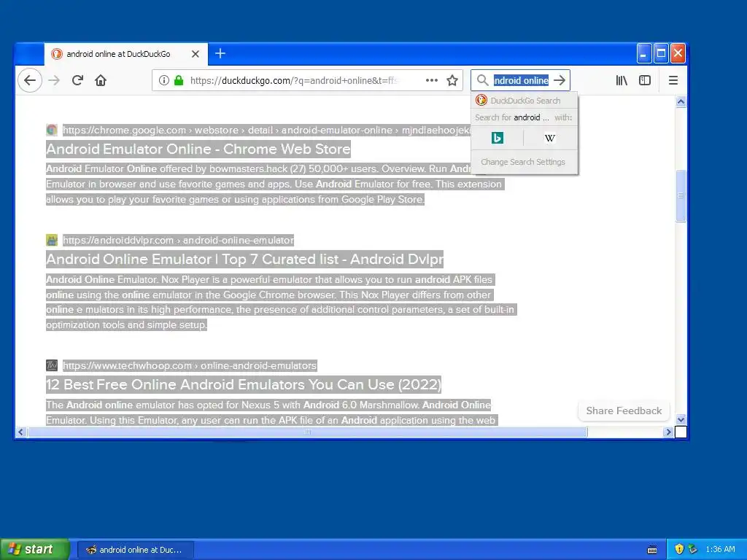Click the chrome.google.com result favicon

click(x=52, y=130)
